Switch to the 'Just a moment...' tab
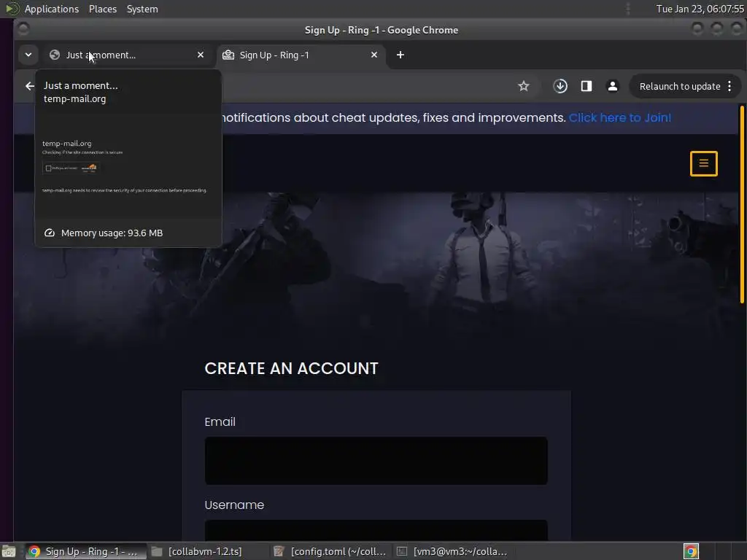 point(126,55)
